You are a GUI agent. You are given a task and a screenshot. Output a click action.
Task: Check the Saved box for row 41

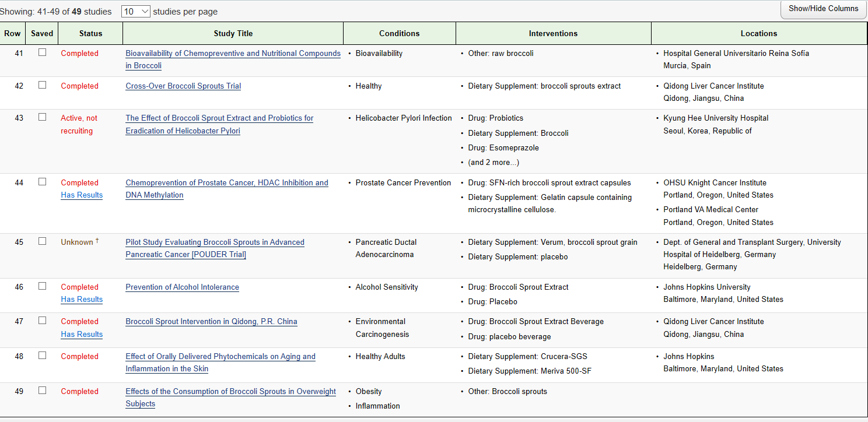tap(42, 52)
